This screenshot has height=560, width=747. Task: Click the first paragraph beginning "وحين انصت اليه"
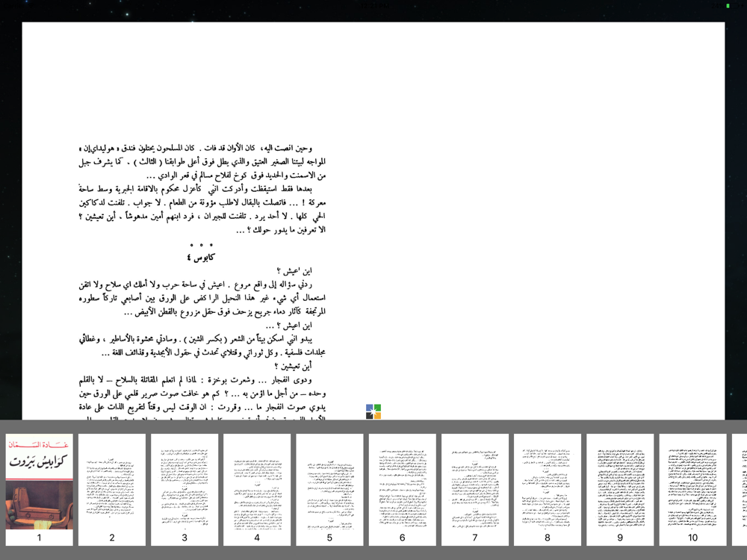coord(202,162)
